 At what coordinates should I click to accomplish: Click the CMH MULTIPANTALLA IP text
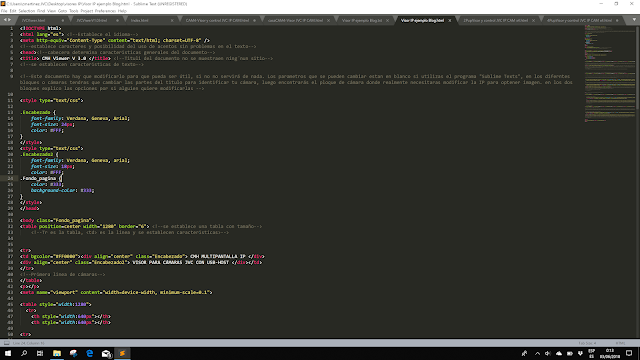[218, 256]
